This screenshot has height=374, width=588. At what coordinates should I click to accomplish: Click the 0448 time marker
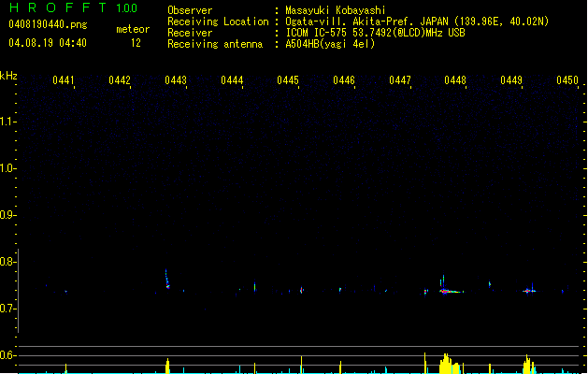pyautogui.click(x=455, y=80)
